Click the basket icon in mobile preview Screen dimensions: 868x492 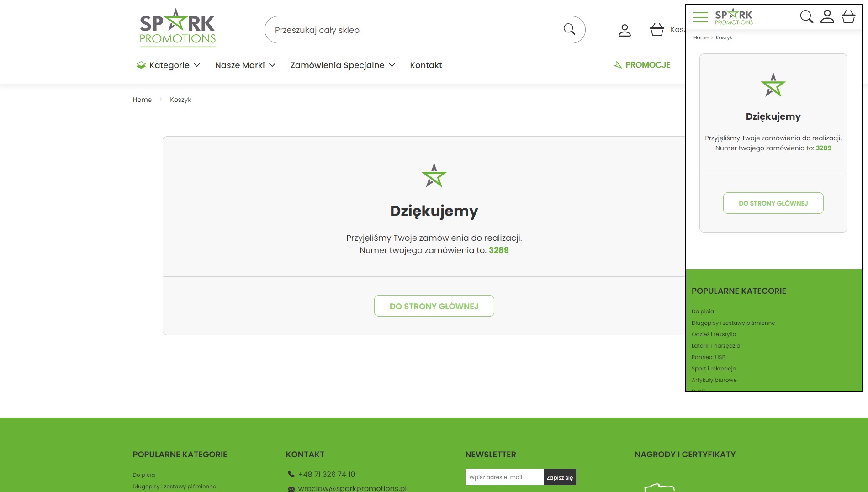pos(848,17)
